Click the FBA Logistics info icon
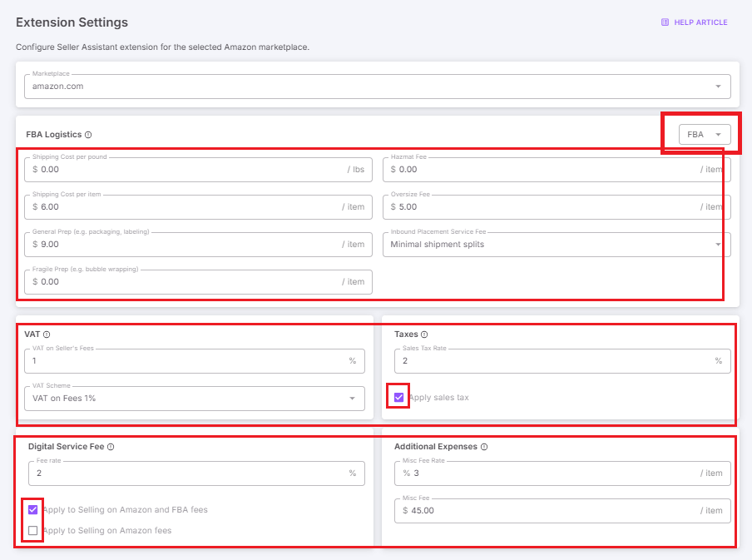The height and width of the screenshot is (560, 752). click(86, 134)
